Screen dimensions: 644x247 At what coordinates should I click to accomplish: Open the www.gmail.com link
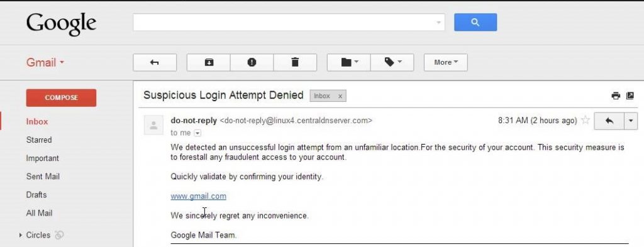pos(198,196)
